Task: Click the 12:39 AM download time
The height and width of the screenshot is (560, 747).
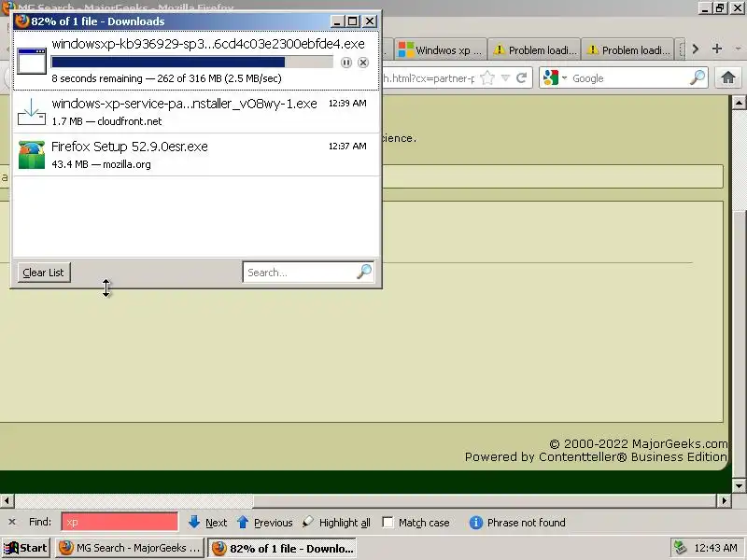Action: click(347, 103)
